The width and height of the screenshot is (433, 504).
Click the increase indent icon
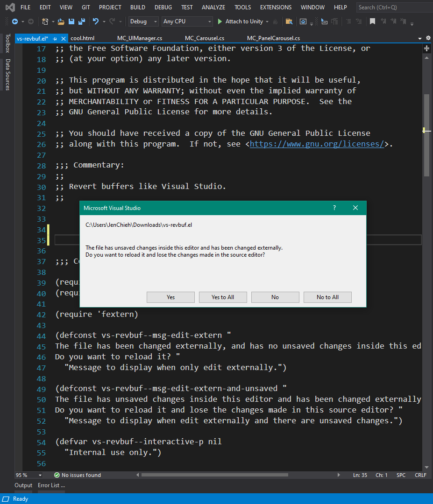[359, 21]
